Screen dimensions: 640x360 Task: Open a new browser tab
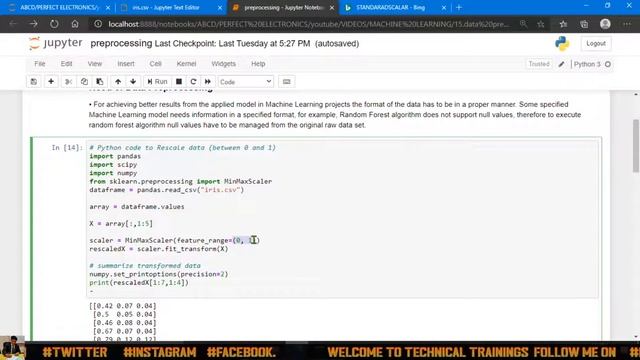click(x=459, y=7)
